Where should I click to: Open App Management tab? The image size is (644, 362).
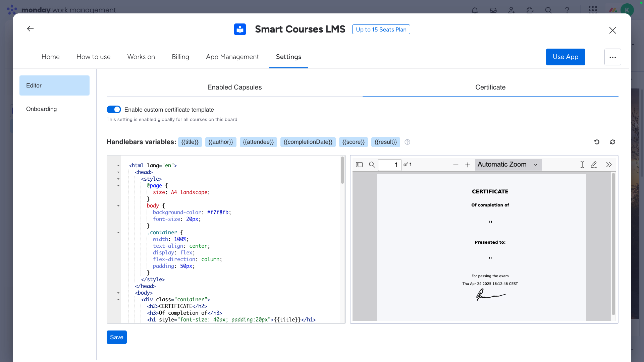click(232, 57)
